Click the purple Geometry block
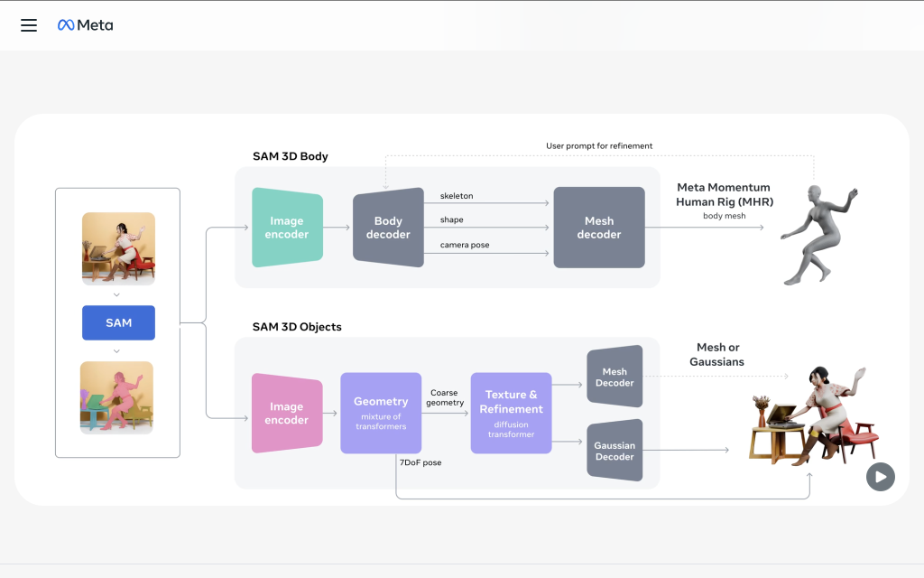Viewport: 924px width, 578px height. pyautogui.click(x=381, y=413)
